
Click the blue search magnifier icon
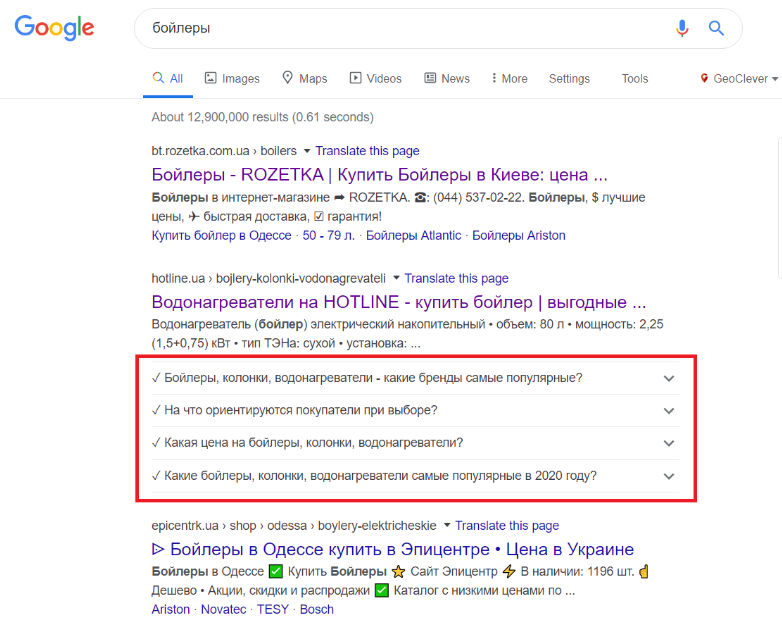[x=716, y=28]
